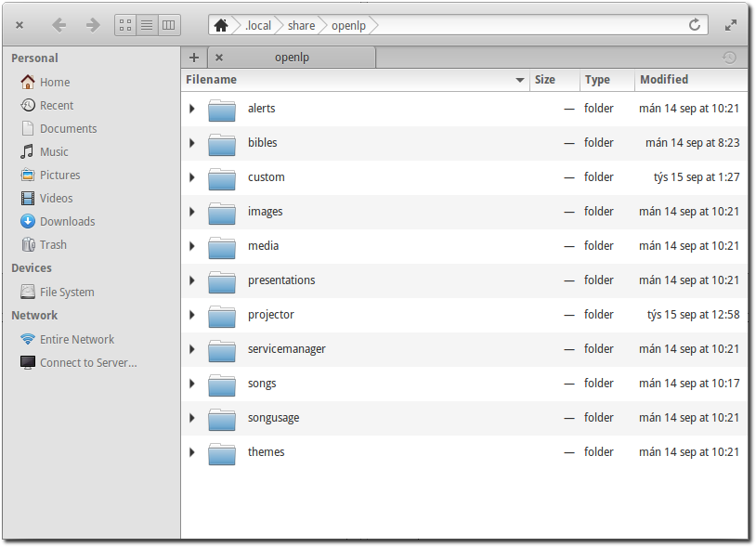The width and height of the screenshot is (756, 547).
Task: Click openlp breadcrumb segment
Action: click(x=348, y=26)
